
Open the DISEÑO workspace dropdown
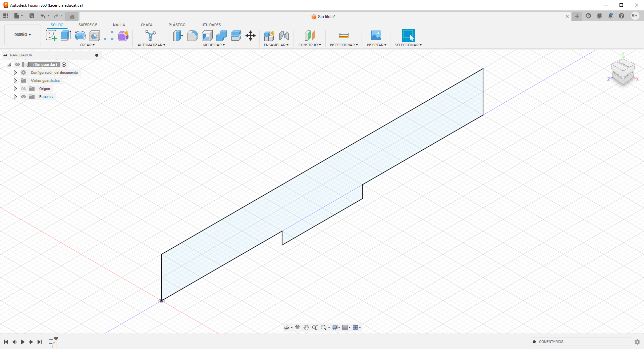(x=22, y=35)
